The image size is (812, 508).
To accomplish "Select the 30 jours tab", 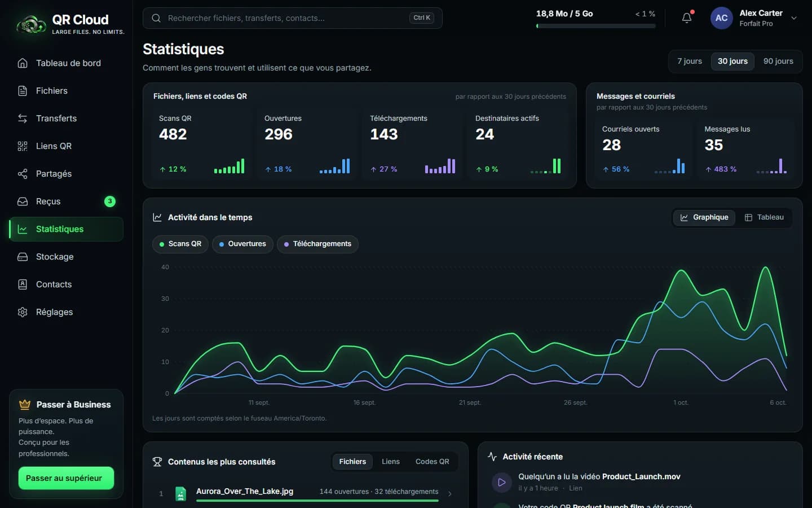I will click(x=732, y=61).
